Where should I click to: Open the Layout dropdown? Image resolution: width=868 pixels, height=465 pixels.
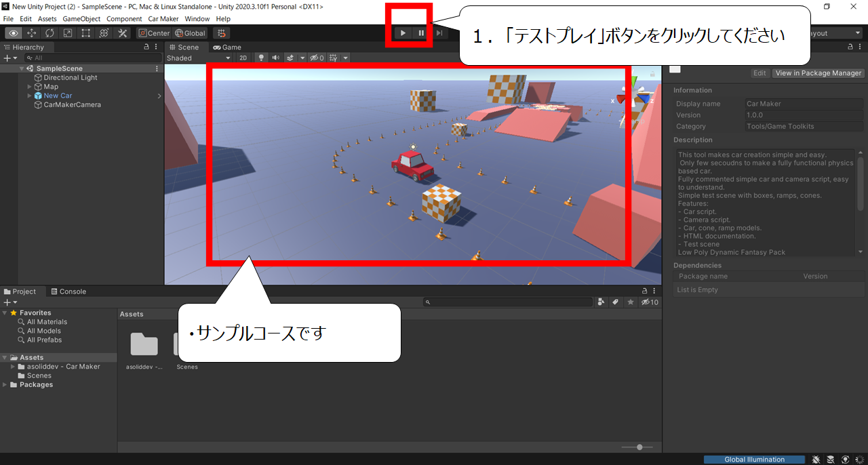coord(836,33)
